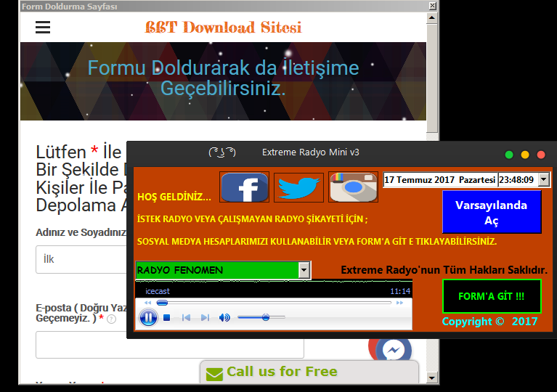Click the red dot window button
The width and height of the screenshot is (557, 392).
click(541, 155)
